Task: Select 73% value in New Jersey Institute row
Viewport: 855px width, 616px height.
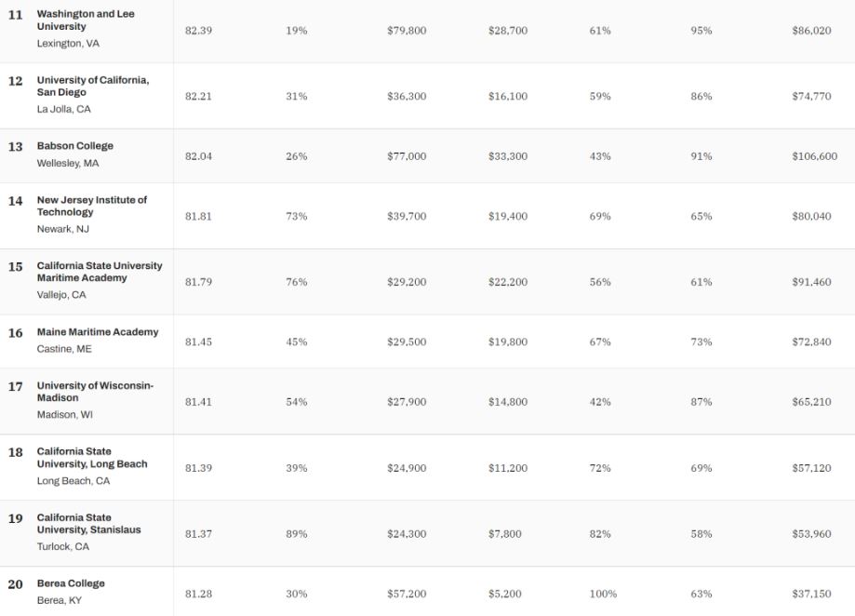Action: point(297,217)
